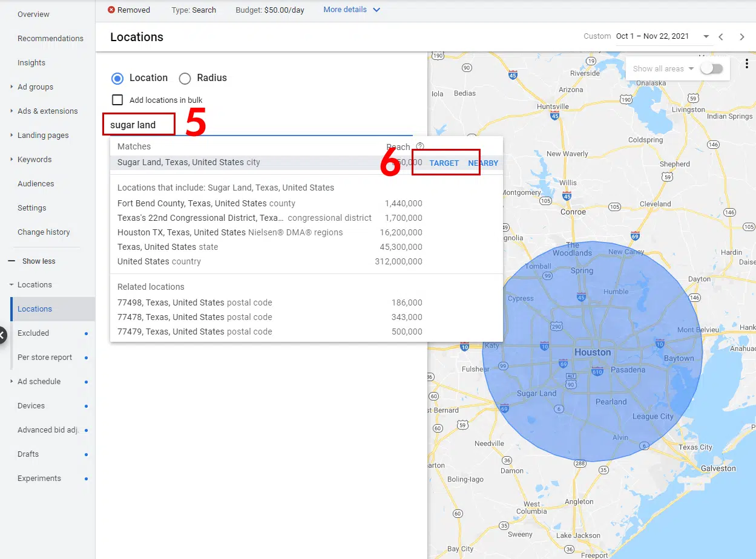Open Devices in the sidebar

coord(31,405)
